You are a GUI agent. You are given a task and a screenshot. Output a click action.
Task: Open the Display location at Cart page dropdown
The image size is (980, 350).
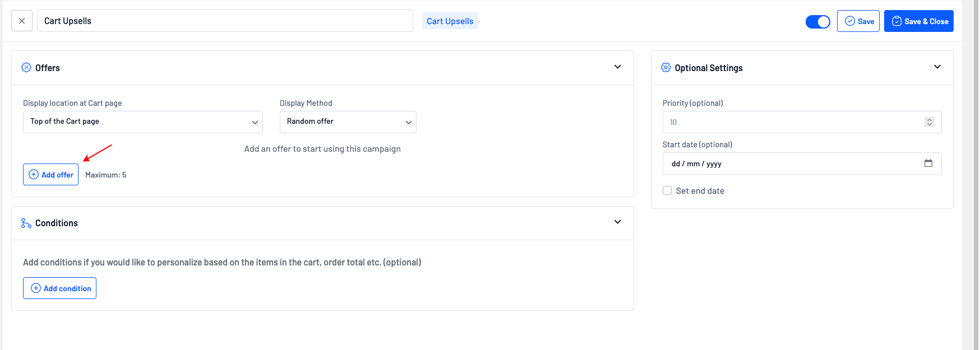coord(142,122)
